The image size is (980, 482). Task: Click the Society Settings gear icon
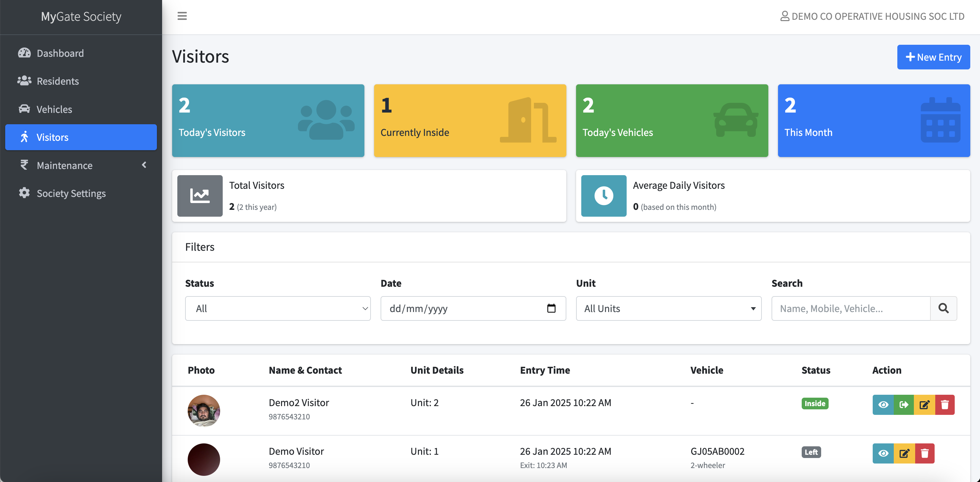click(24, 193)
